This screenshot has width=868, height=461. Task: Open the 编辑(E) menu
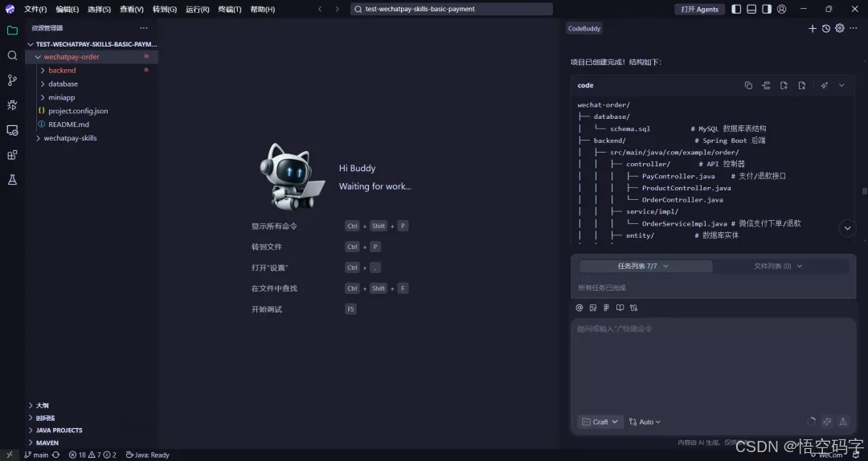(x=68, y=9)
